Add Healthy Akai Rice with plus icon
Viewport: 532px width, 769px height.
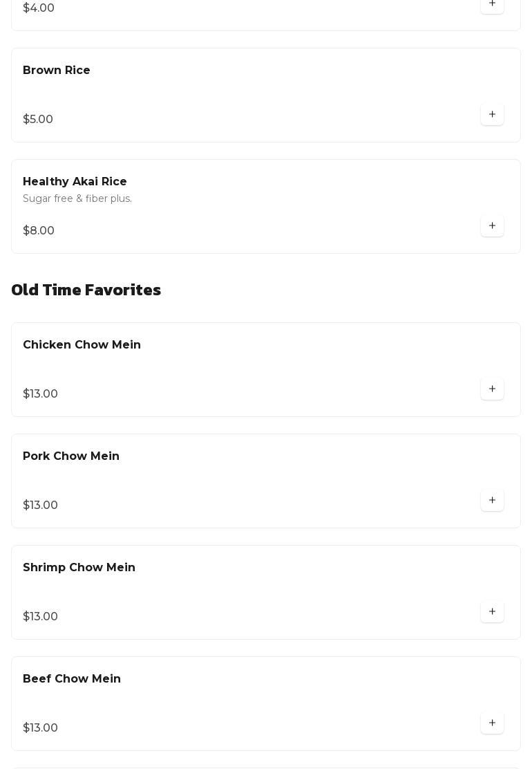(x=493, y=225)
